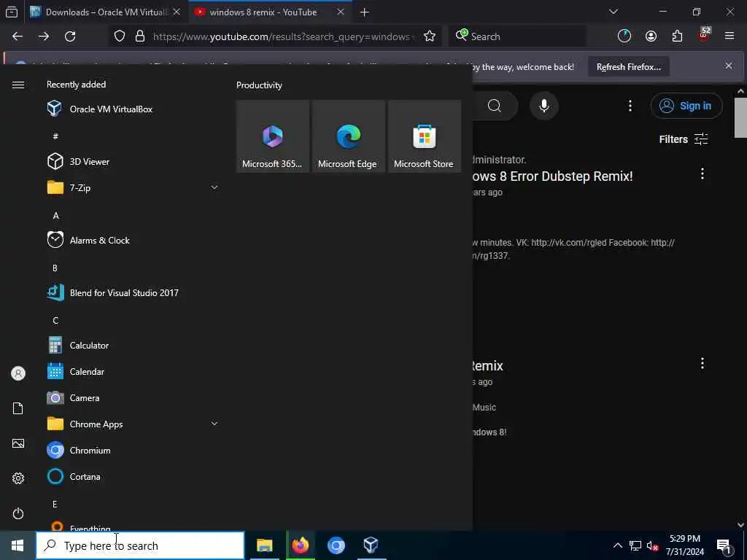
Task: Open the user account icon in Start
Action: pyautogui.click(x=18, y=373)
